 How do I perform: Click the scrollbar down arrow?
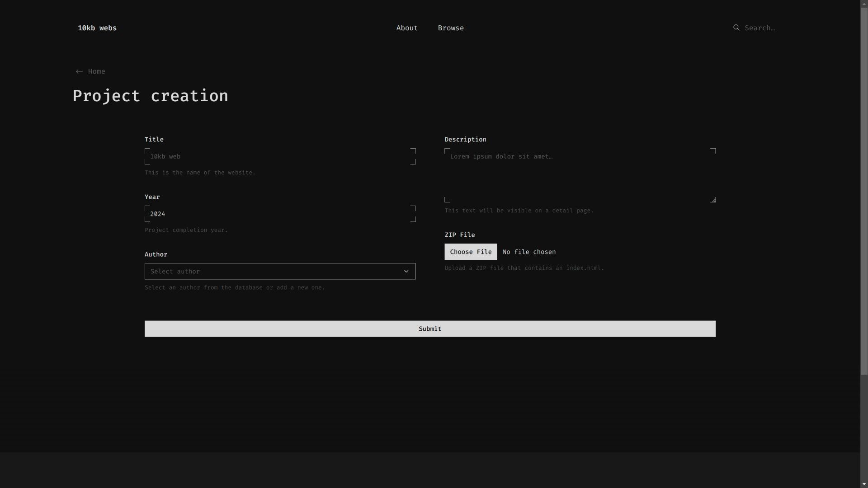pyautogui.click(x=864, y=484)
